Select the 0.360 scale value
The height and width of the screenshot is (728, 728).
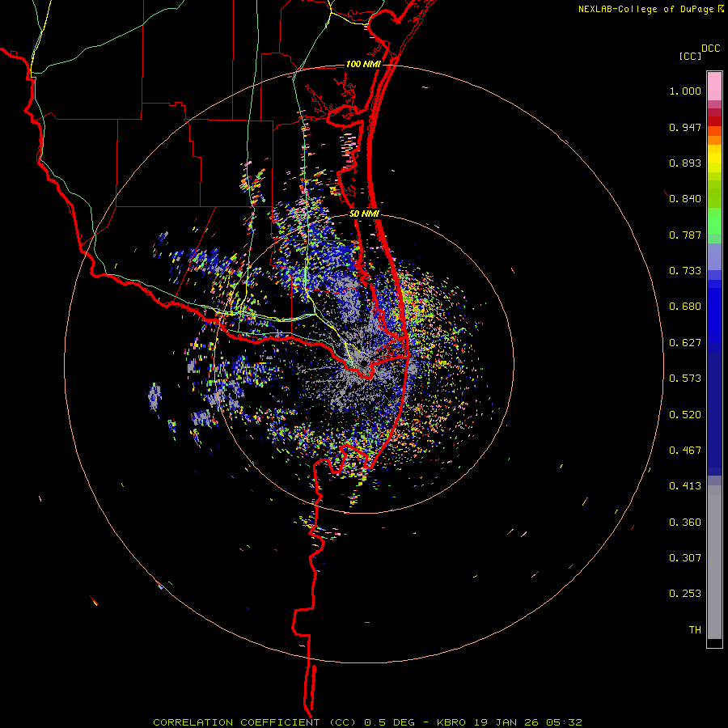pyautogui.click(x=685, y=523)
